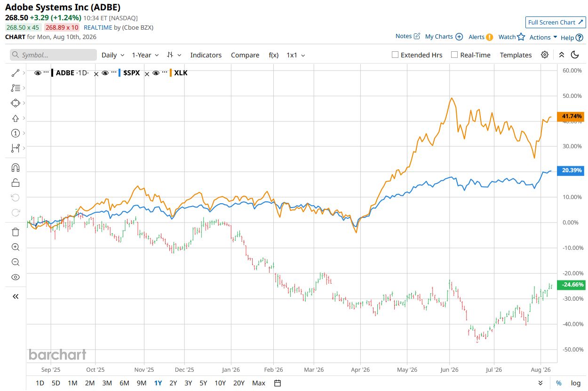This screenshot has height=391, width=588.
Task: Select the 3M time range
Action: [x=107, y=383]
